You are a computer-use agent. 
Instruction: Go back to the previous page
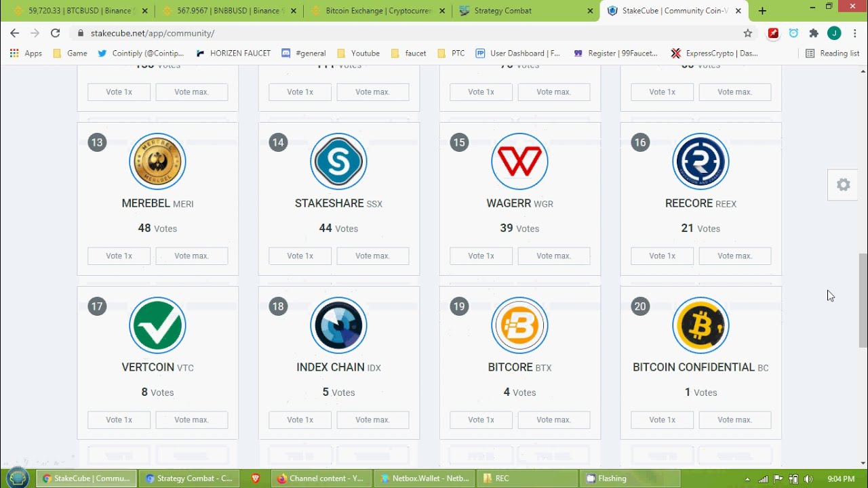pyautogui.click(x=15, y=33)
